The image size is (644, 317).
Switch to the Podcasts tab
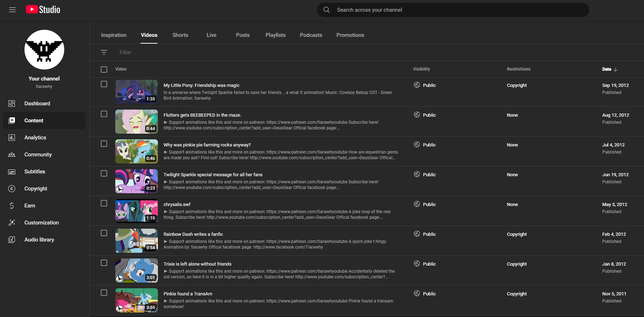point(311,35)
